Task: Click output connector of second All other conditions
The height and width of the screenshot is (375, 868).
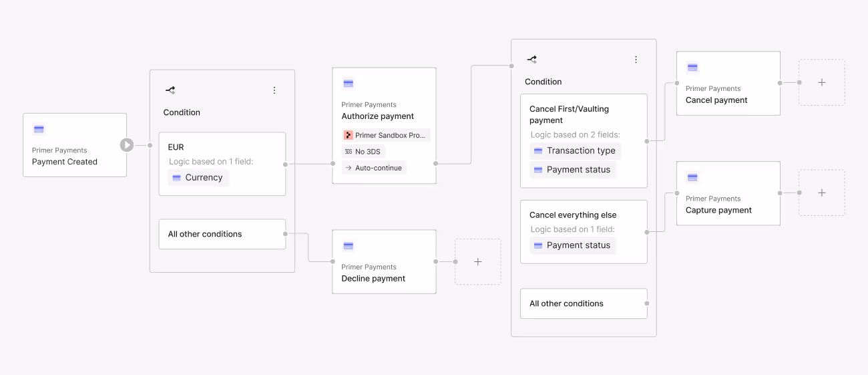Action: tap(647, 303)
